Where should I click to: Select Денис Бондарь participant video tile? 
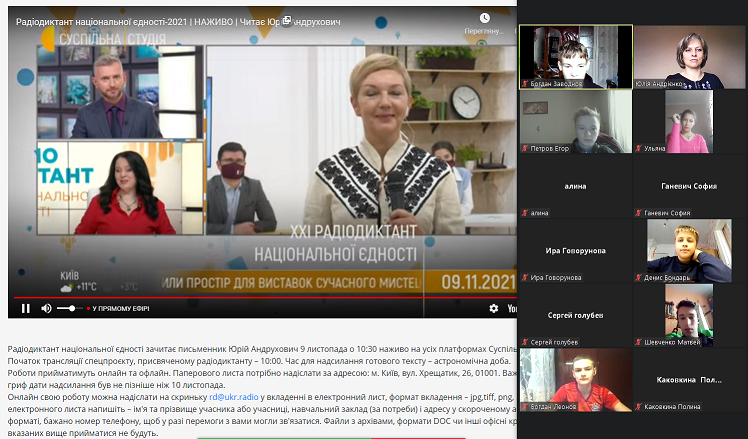[x=689, y=251]
